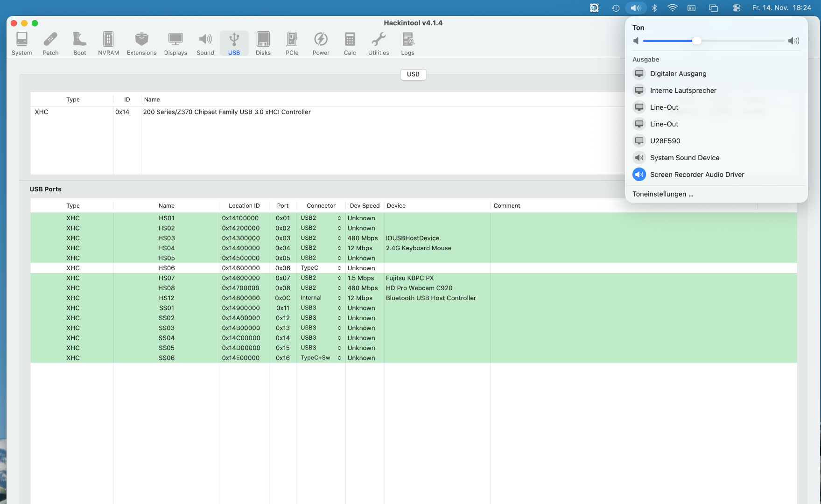Select Interne Lautsprecher as audio output
The height and width of the screenshot is (504, 821).
tap(683, 91)
